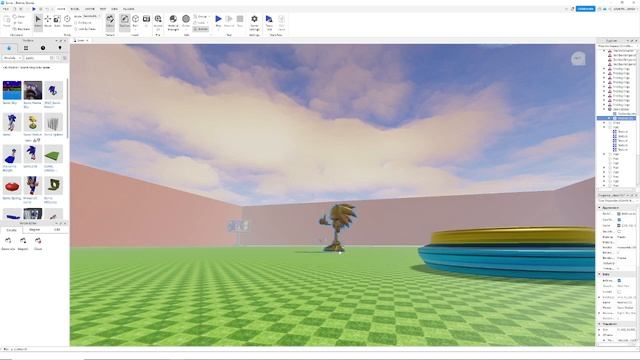Click the Resume button in Test group
The width and height of the screenshot is (640, 360).
229,21
